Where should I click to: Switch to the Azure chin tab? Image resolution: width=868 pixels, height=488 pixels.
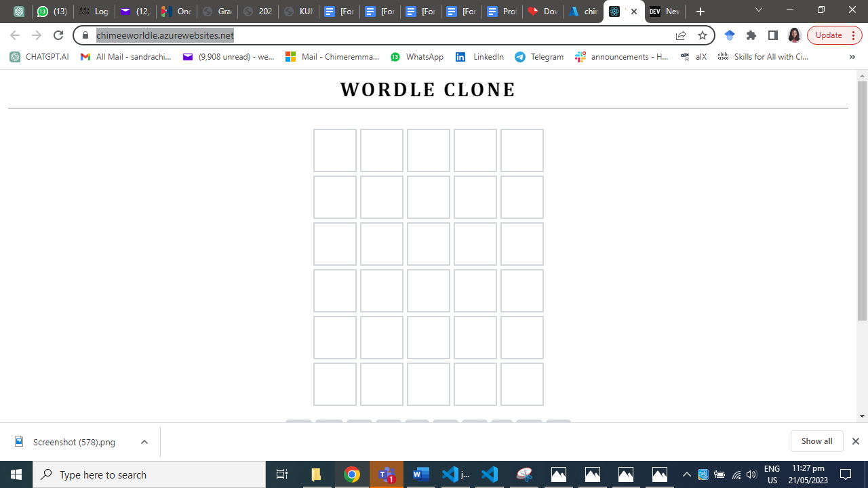(x=583, y=12)
